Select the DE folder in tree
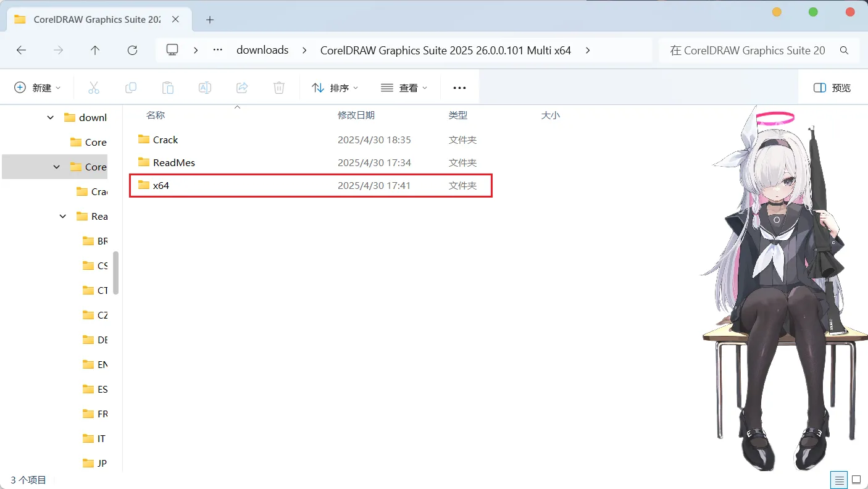Viewport: 868px width, 489px height. 94,340
